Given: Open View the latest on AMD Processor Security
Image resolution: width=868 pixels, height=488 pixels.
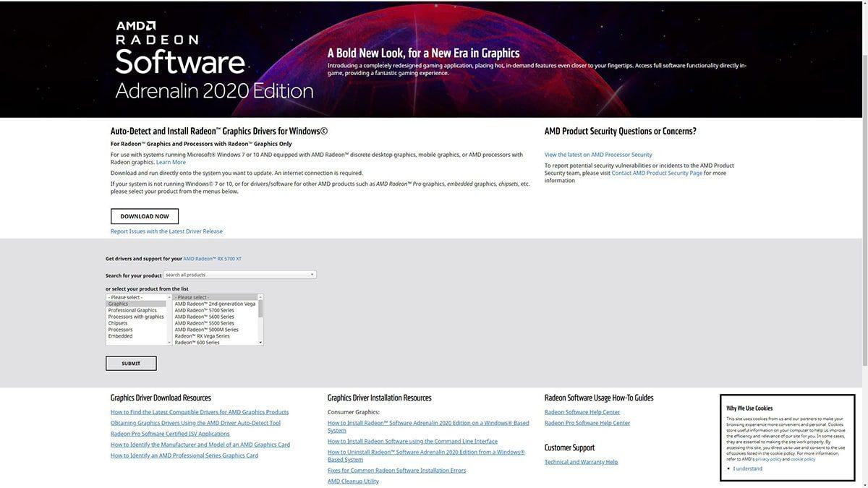Looking at the screenshot, I should [x=598, y=155].
